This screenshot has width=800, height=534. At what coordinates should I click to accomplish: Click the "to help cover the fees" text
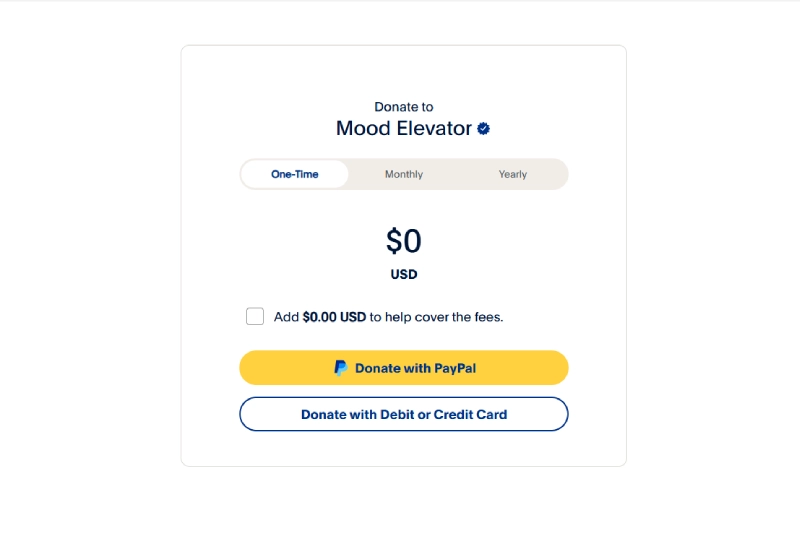(437, 317)
